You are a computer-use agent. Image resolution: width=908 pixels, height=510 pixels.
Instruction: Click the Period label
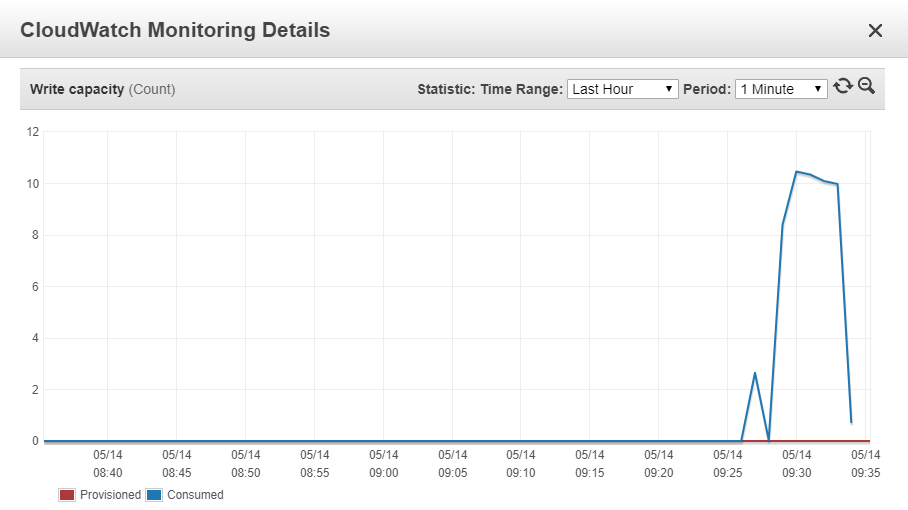707,89
